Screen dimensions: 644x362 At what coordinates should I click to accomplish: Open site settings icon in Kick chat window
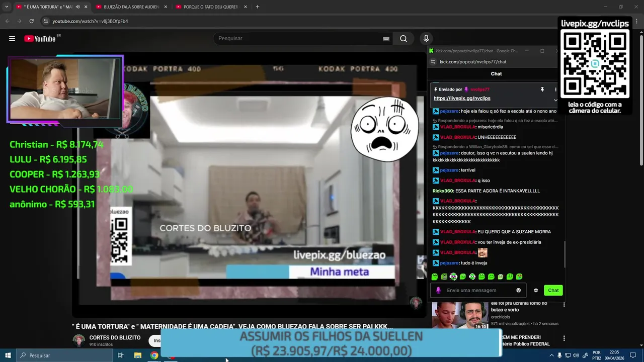pos(433,62)
